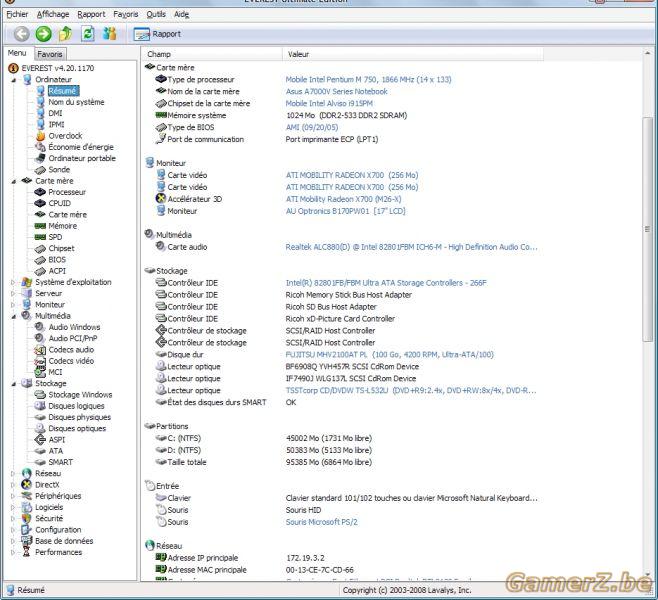Click the CPUID icon in tree
This screenshot has width=658, height=600.
coord(40,203)
